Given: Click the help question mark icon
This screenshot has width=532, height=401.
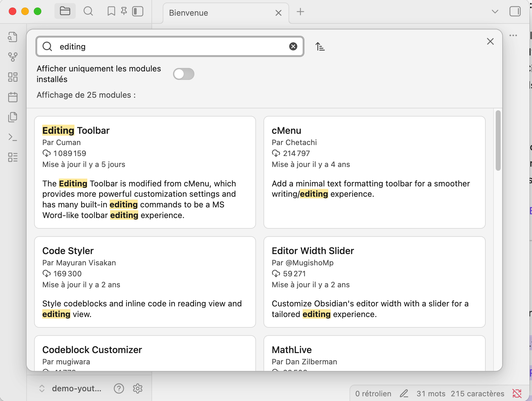Looking at the screenshot, I should [x=119, y=388].
